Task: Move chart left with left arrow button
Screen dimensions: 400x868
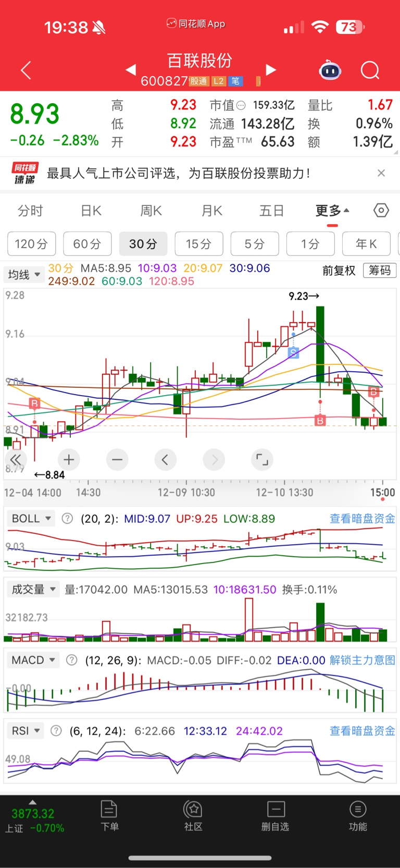Action: click(165, 459)
